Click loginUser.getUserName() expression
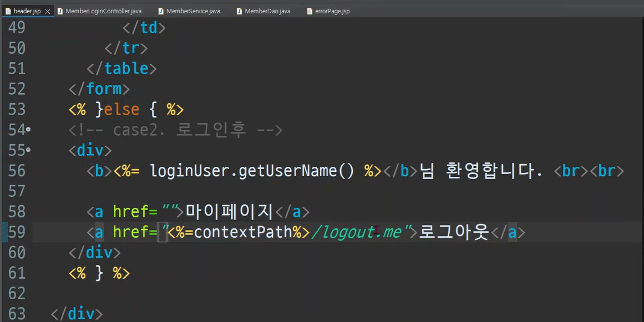This screenshot has width=644, height=322. point(252,171)
